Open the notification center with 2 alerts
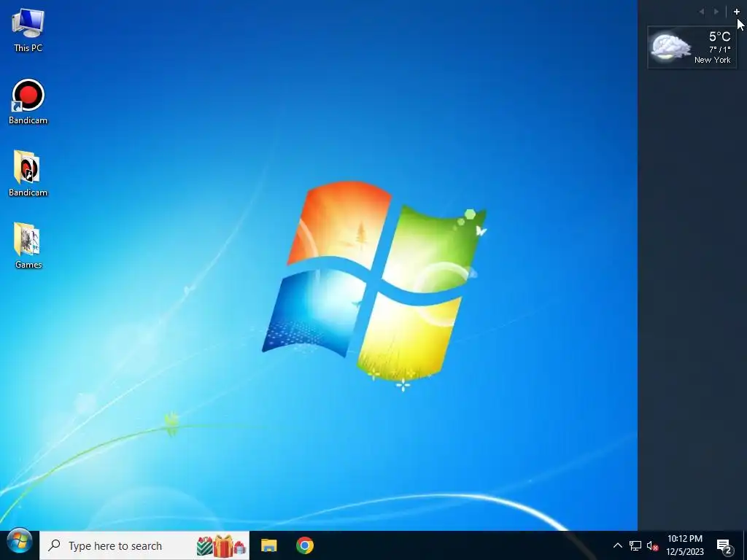747x560 pixels. click(x=724, y=546)
